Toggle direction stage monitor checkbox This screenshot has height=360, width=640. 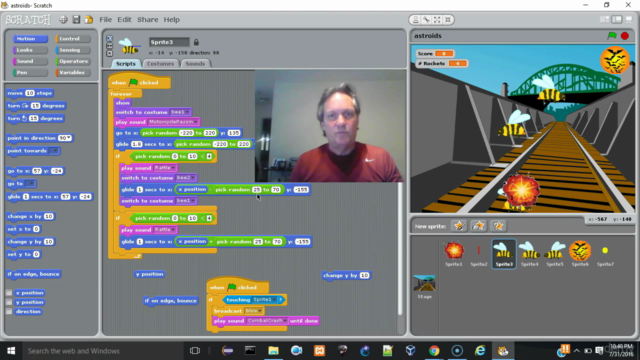click(x=9, y=311)
